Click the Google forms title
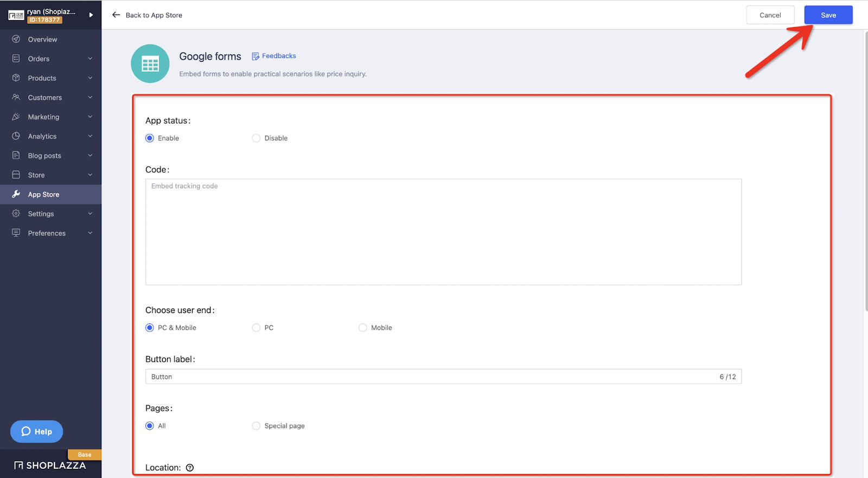Viewport: 868px width, 478px height. click(x=210, y=56)
